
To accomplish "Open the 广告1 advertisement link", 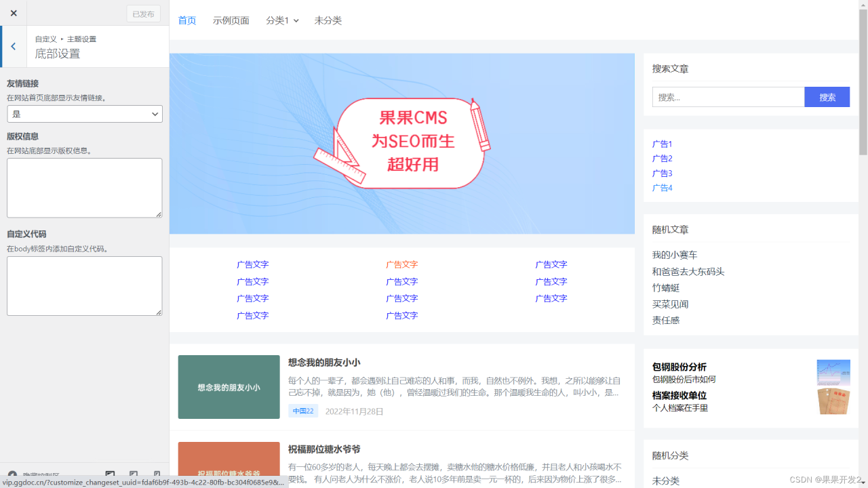I will coord(662,144).
